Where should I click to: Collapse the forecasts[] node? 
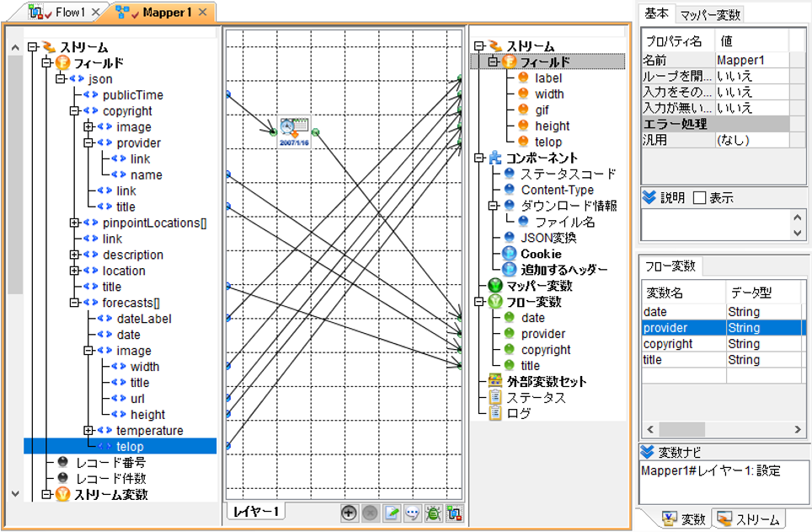[74, 303]
